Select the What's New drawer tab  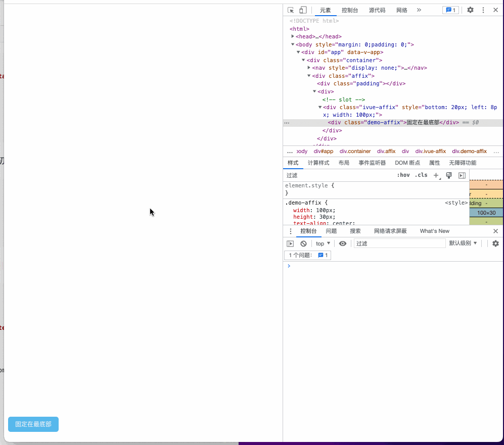(x=435, y=231)
